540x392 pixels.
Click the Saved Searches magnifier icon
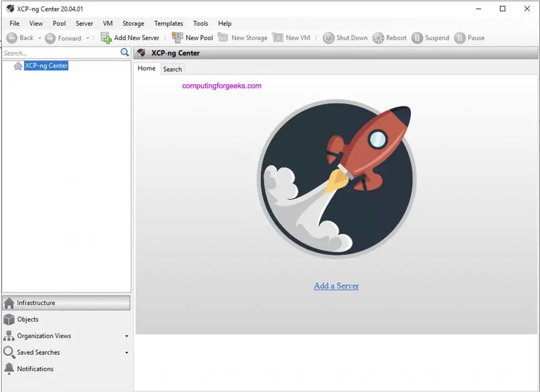click(9, 352)
